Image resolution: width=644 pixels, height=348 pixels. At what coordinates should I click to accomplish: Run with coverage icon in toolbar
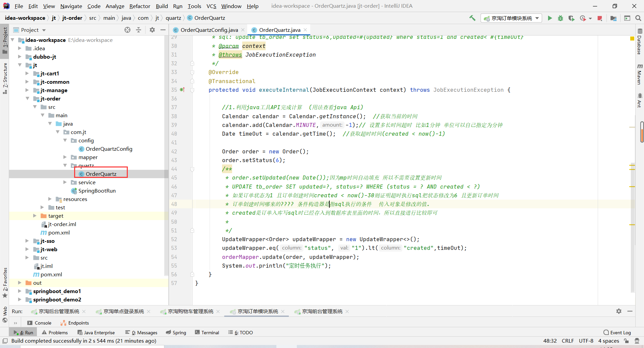pyautogui.click(x=572, y=18)
